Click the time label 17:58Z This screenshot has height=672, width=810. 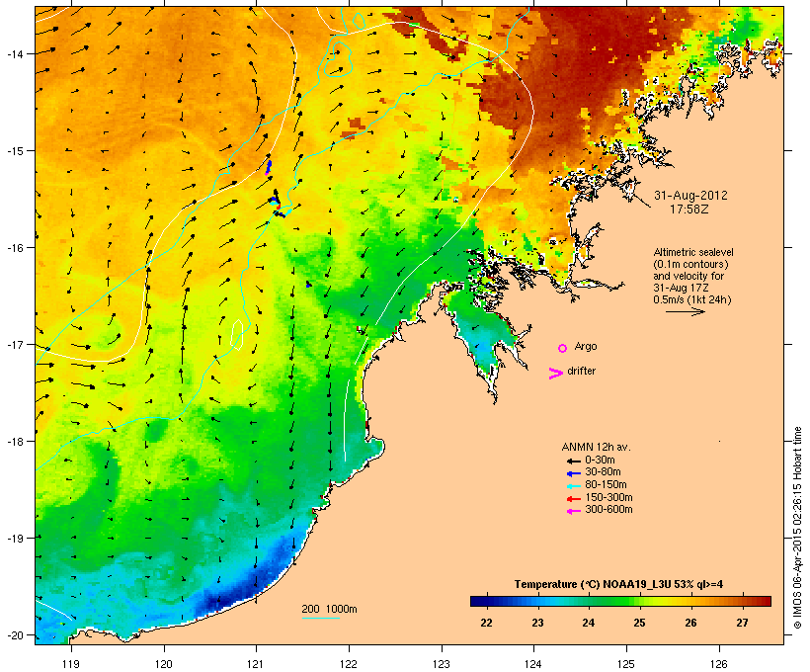[689, 210]
